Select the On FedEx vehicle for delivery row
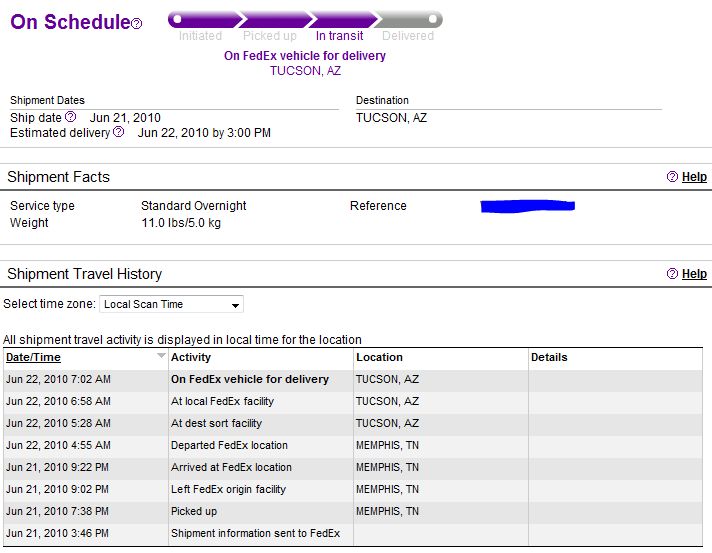The width and height of the screenshot is (712, 553). (x=353, y=379)
